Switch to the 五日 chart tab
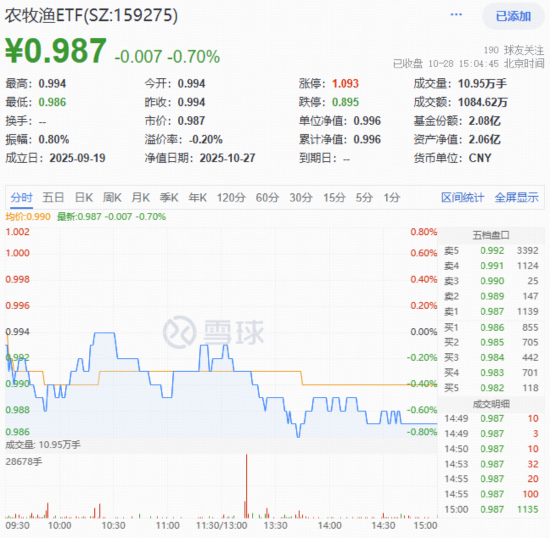550x538 pixels. [x=53, y=197]
